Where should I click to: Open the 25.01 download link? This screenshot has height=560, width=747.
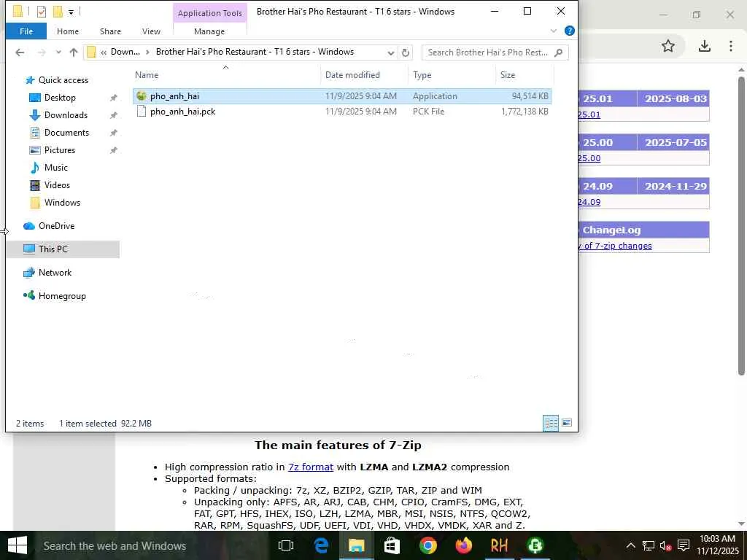(589, 114)
